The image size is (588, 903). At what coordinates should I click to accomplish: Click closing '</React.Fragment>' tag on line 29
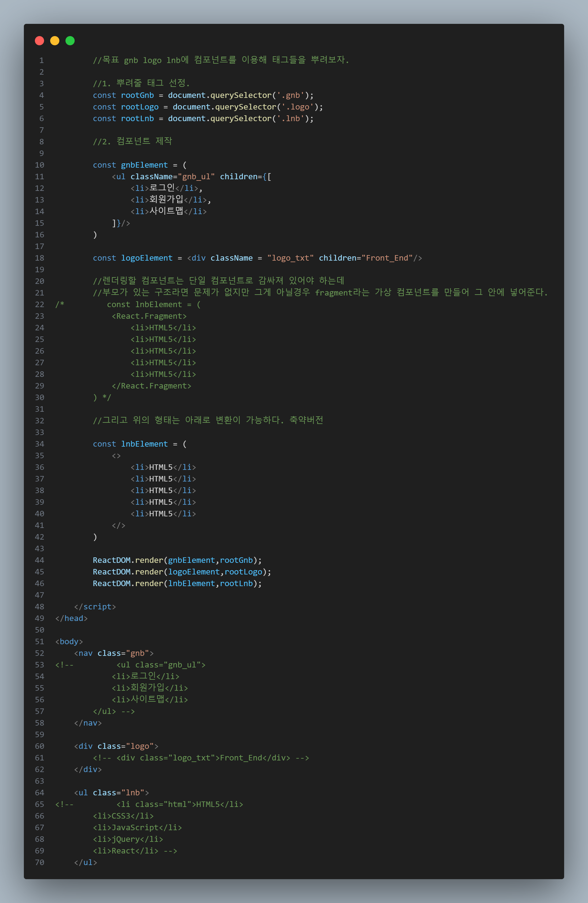tap(151, 386)
